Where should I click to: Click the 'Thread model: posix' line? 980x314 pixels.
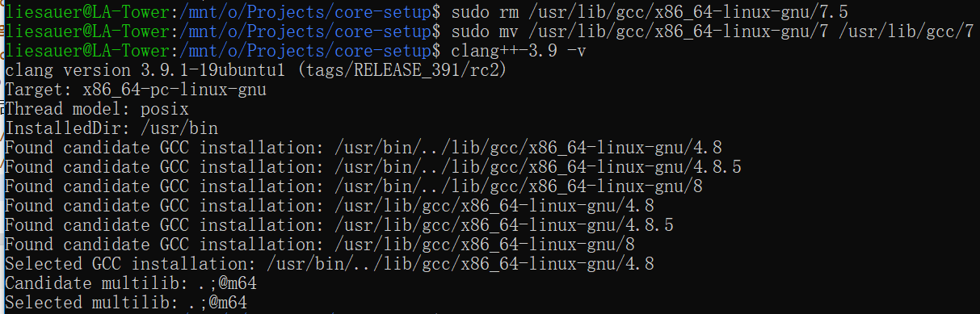click(97, 109)
